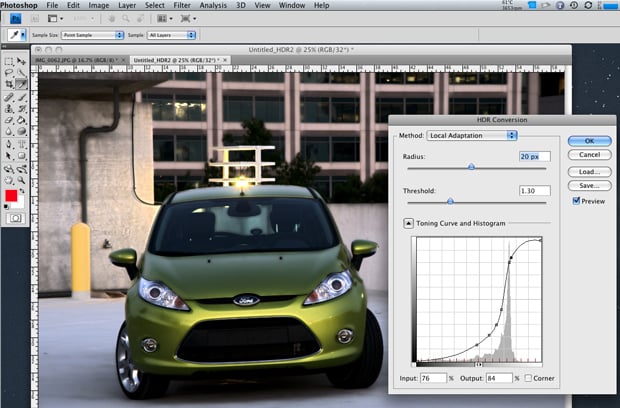Open the Screen Mode dropdown
This screenshot has height=408, width=620.
click(x=188, y=19)
